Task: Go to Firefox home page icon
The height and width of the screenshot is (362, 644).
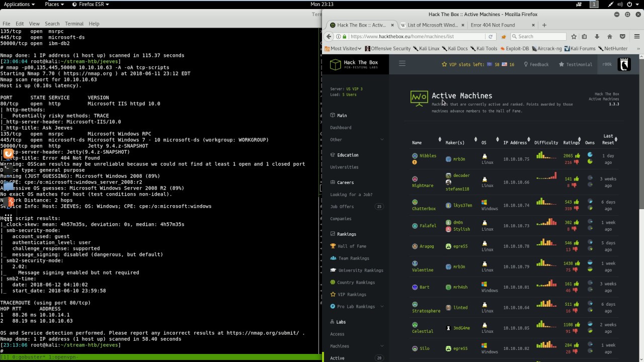Action: pos(609,36)
